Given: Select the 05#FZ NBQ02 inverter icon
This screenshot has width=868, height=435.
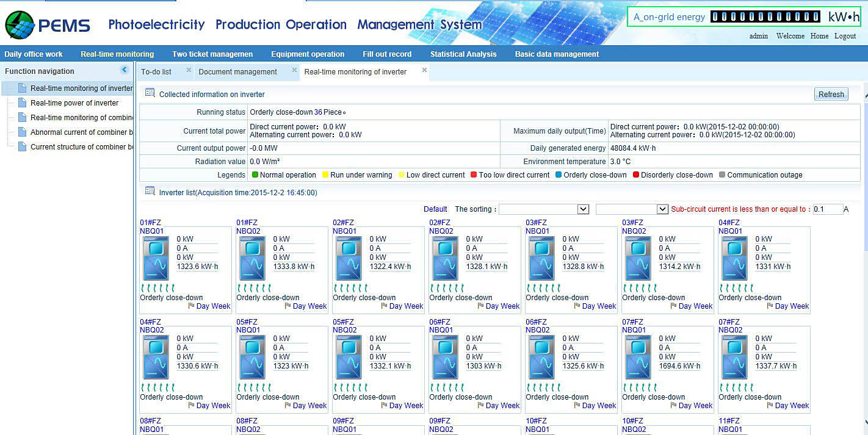Looking at the screenshot, I should [x=349, y=358].
